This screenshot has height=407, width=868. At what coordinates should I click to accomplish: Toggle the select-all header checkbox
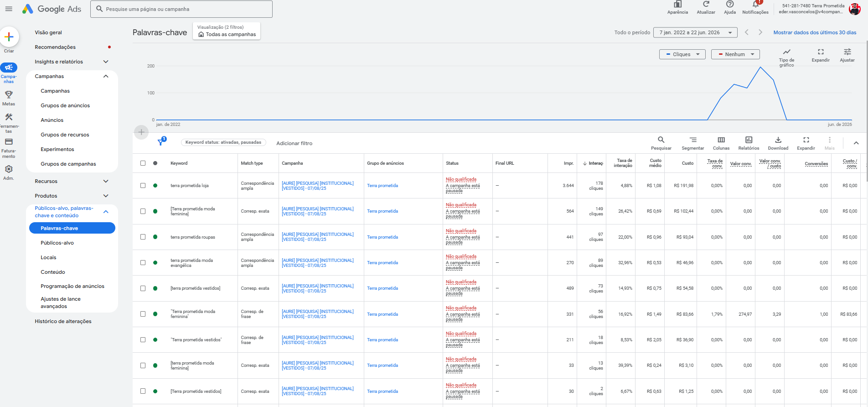143,163
